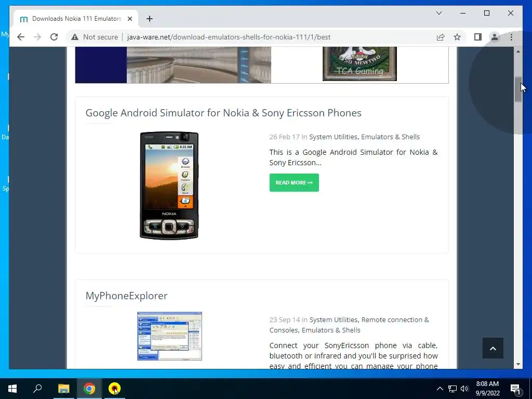Select the Downloads Nokia 111 Emulators tab
532x399 pixels.
pyautogui.click(x=76, y=19)
